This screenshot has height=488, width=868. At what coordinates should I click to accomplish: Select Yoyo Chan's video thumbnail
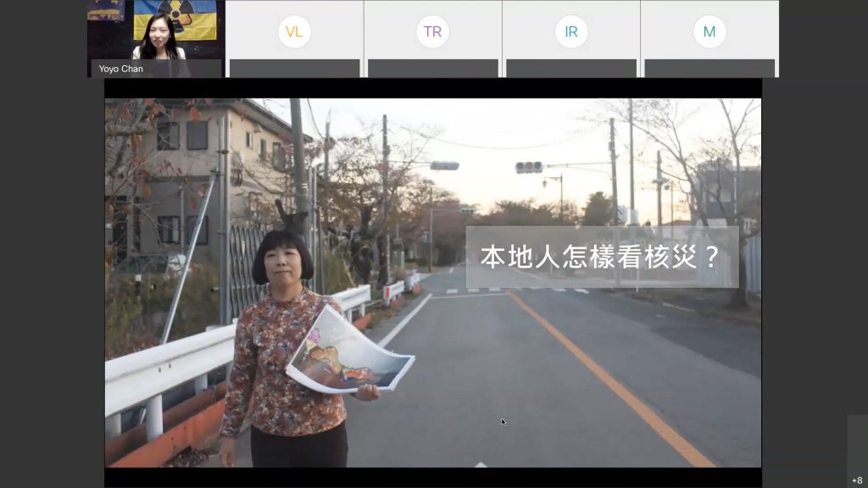pyautogui.click(x=156, y=38)
